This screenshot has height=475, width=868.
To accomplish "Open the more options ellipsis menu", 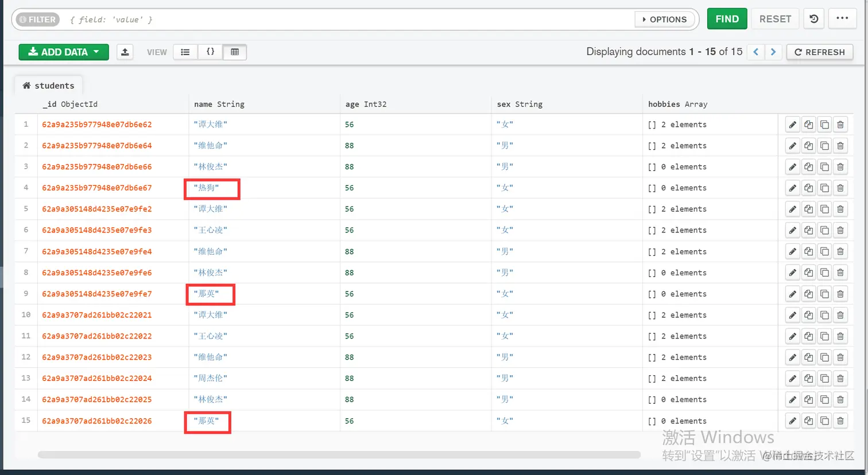I will tap(842, 19).
